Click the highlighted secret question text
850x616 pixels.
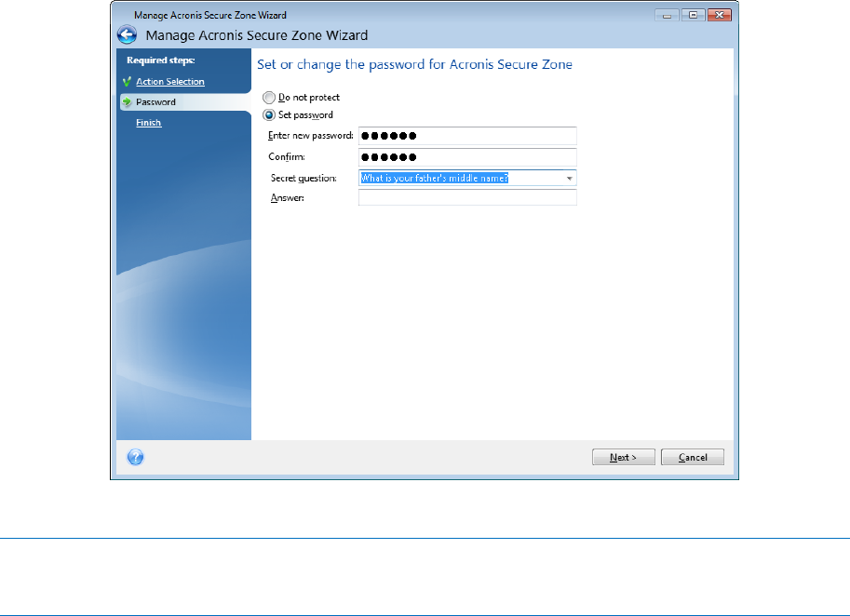click(434, 179)
